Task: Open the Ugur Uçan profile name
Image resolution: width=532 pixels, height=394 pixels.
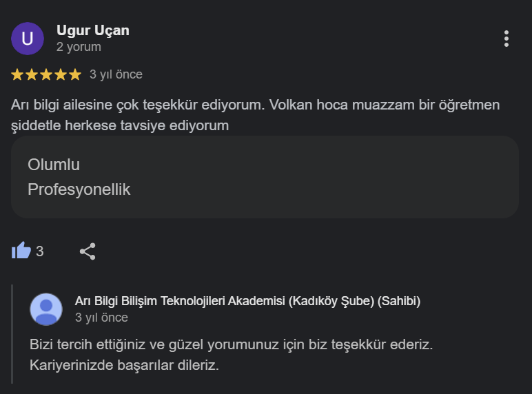Action: (x=92, y=30)
